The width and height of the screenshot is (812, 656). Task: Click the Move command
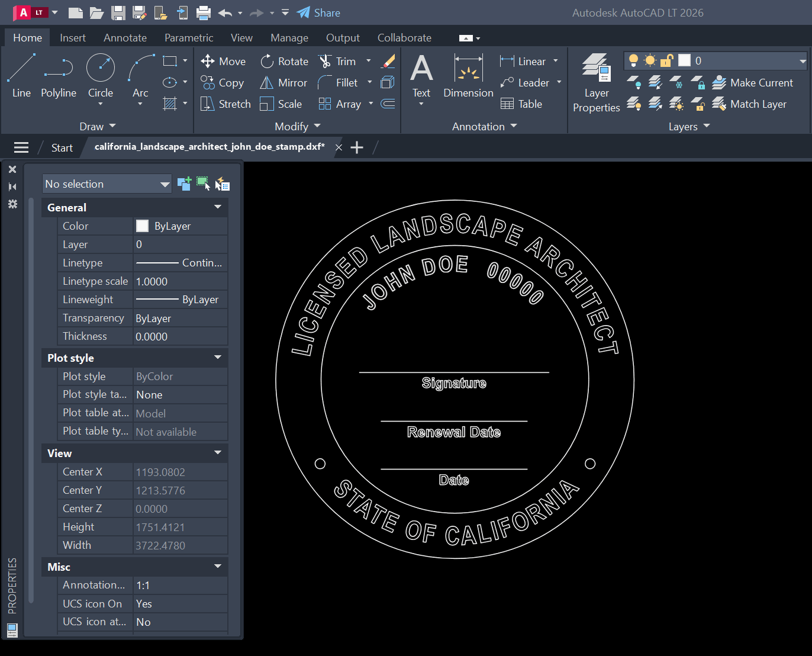[223, 62]
